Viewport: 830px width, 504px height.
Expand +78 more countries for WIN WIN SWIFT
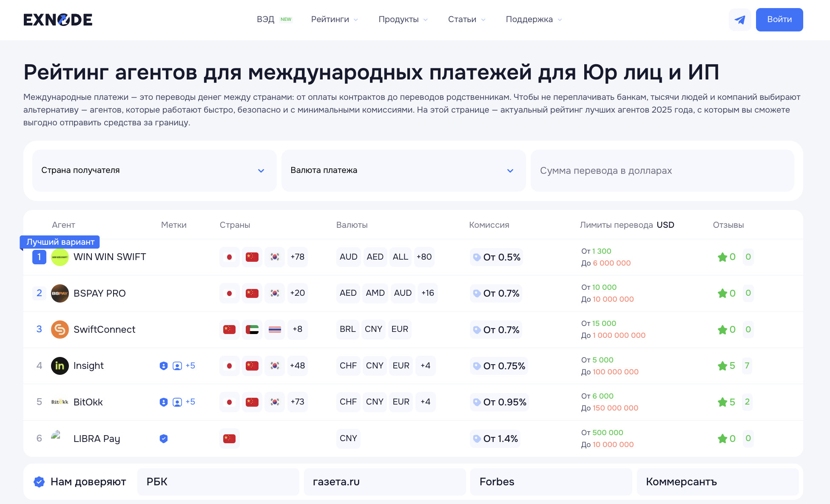[x=297, y=257]
